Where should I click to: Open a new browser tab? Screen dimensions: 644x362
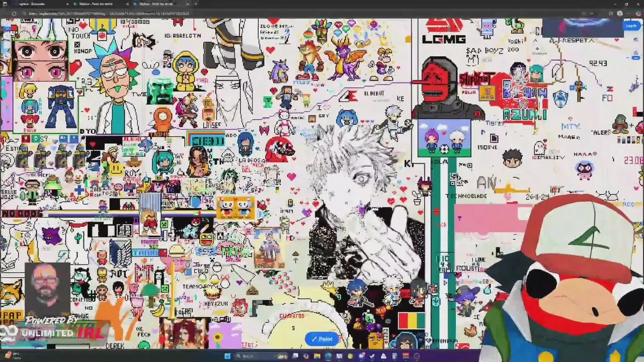(x=196, y=4)
